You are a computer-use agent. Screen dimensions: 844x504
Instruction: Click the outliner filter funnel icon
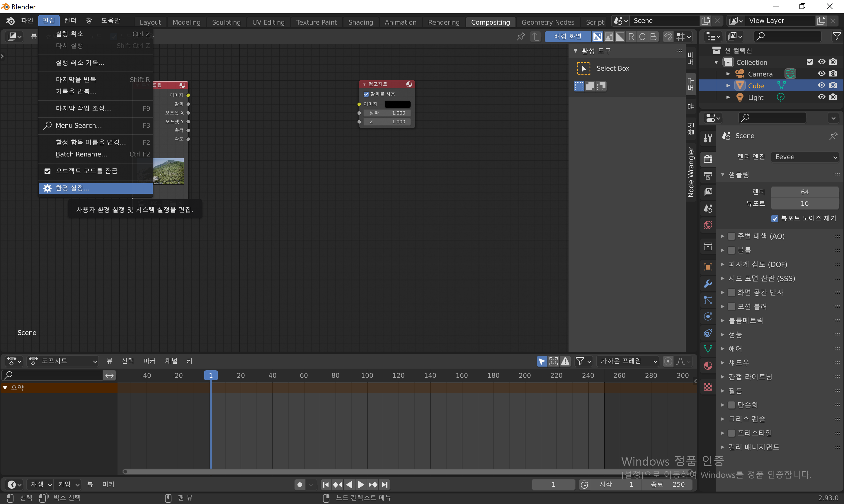pyautogui.click(x=837, y=36)
